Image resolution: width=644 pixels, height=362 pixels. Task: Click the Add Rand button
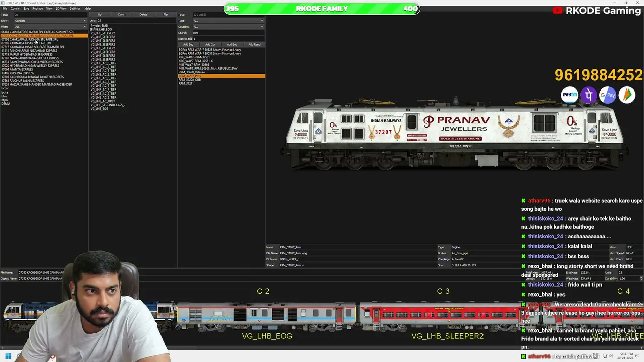(255, 44)
